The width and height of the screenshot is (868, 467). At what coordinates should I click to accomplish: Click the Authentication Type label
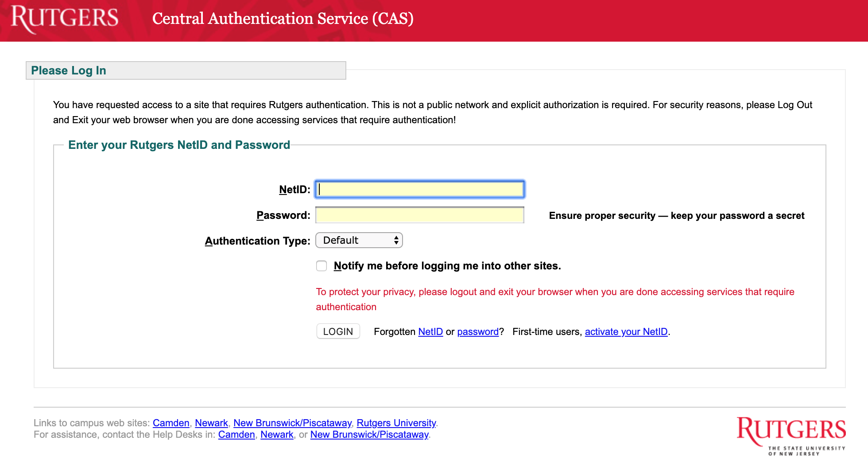(257, 241)
